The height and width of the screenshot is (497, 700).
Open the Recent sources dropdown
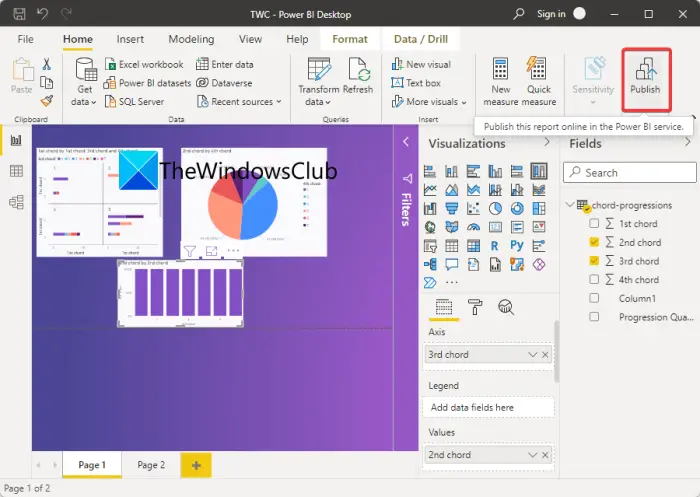(x=239, y=102)
